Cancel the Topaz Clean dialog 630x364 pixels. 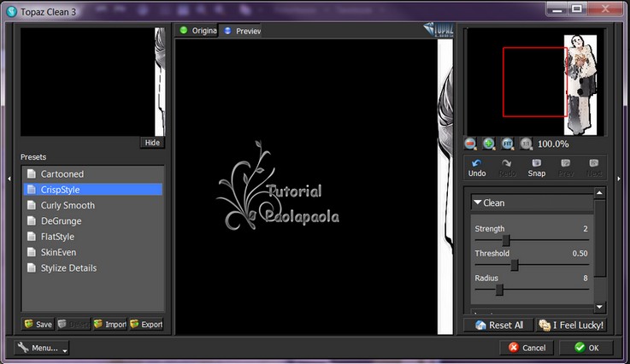point(527,348)
